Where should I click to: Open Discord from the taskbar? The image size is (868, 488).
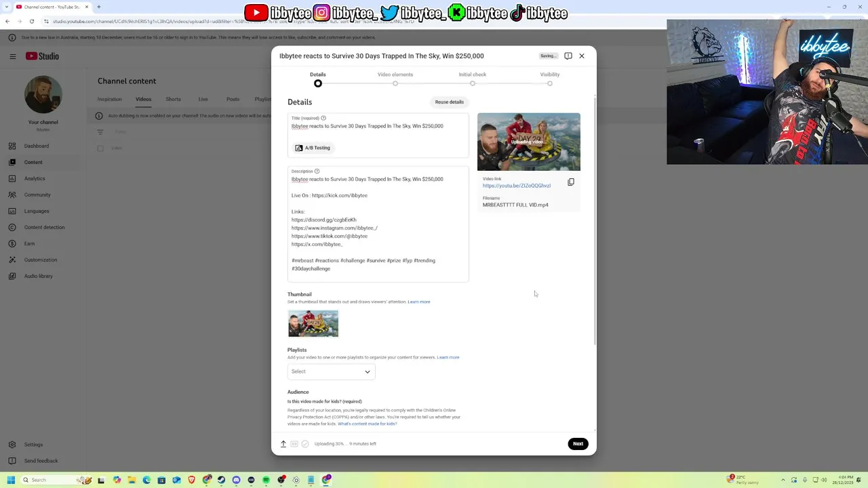[x=236, y=480]
